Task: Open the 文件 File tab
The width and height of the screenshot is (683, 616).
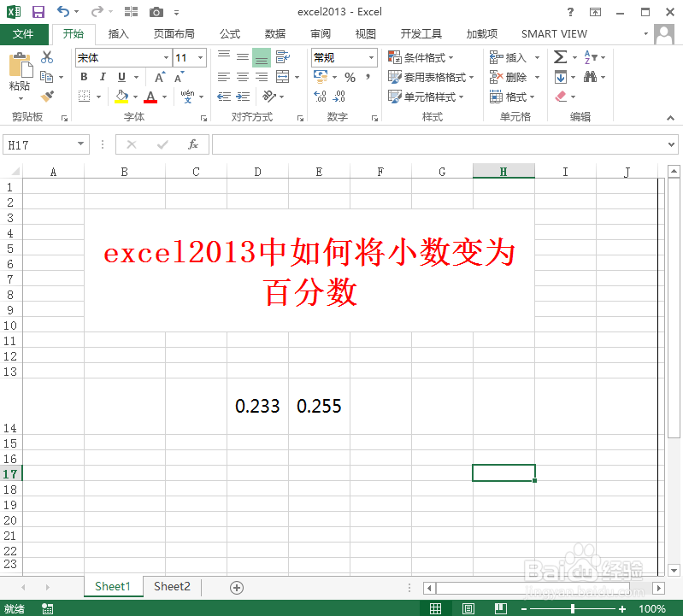Action: click(23, 34)
